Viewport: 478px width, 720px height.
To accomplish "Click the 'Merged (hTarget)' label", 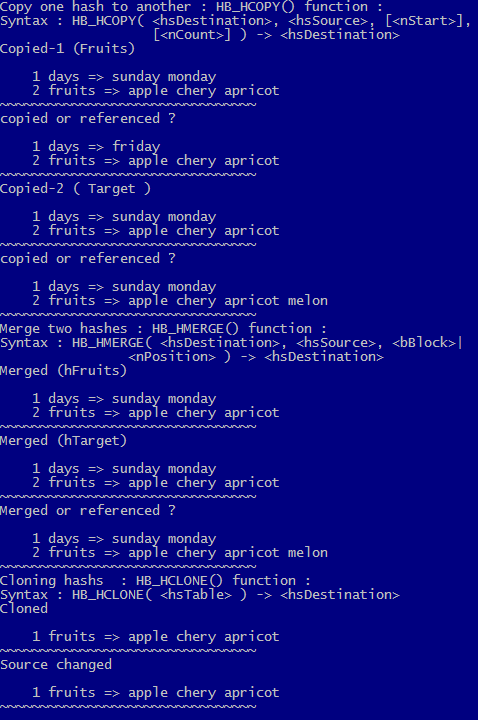I will click(x=63, y=441).
